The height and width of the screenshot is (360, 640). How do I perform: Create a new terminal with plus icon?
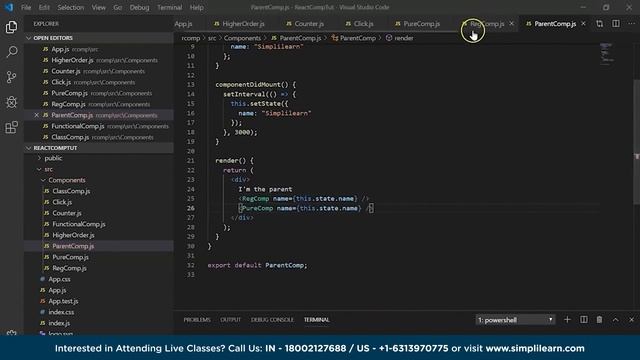(567, 320)
